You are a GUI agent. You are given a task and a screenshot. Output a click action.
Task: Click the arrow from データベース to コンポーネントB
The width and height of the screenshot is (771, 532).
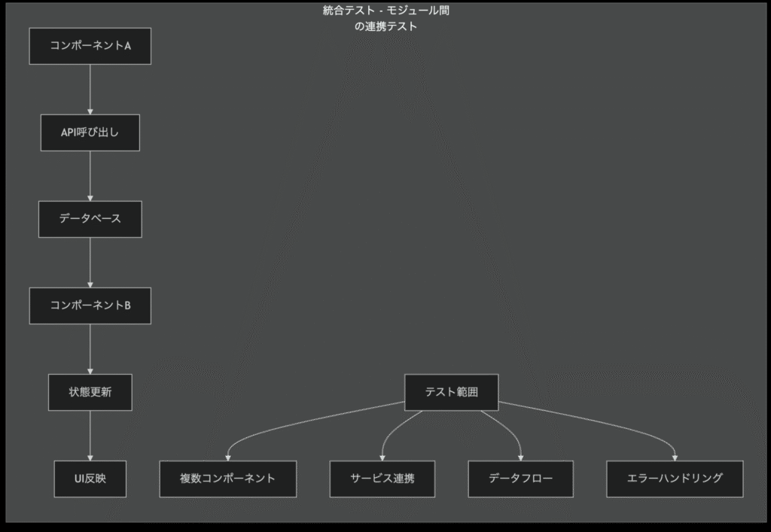(x=90, y=262)
